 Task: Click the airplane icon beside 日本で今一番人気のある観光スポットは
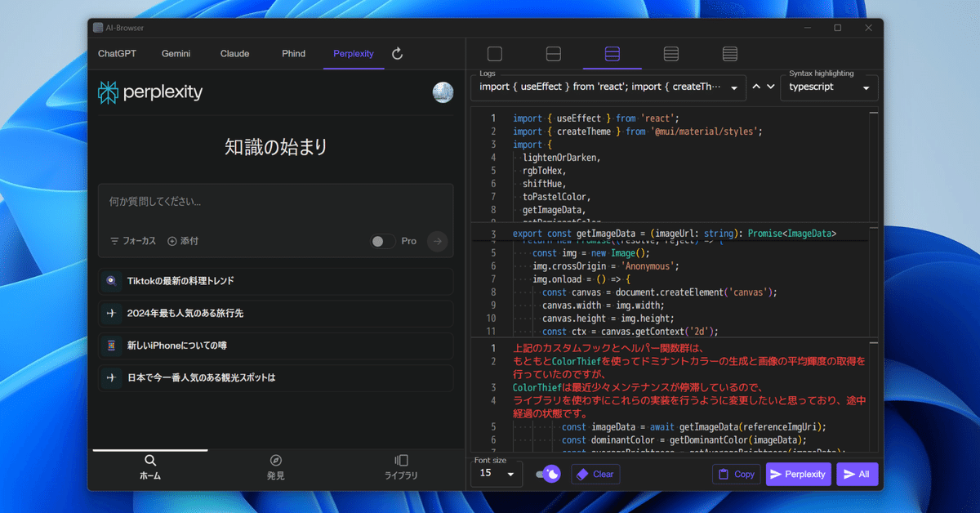click(112, 378)
